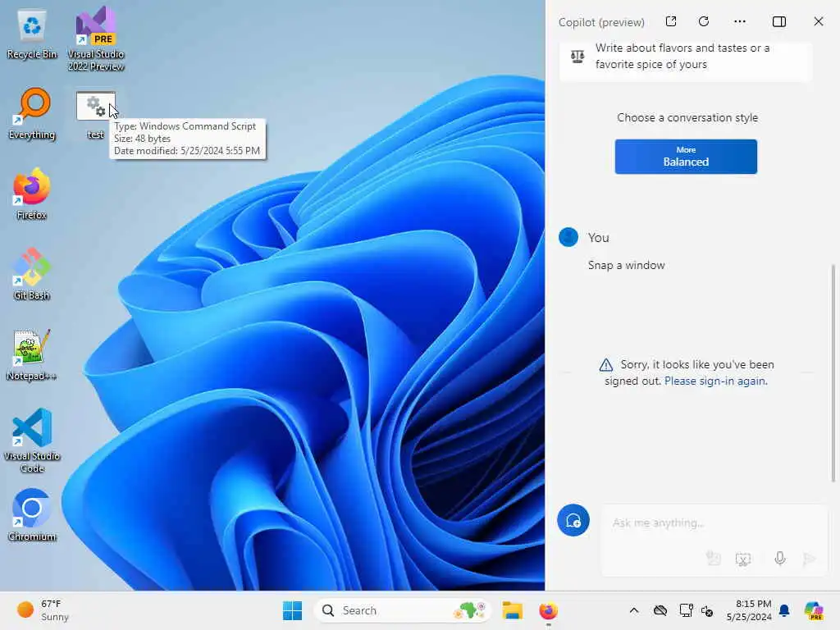This screenshot has width=840, height=630.
Task: Select the Firefox desktop shortcut
Action: (32, 194)
